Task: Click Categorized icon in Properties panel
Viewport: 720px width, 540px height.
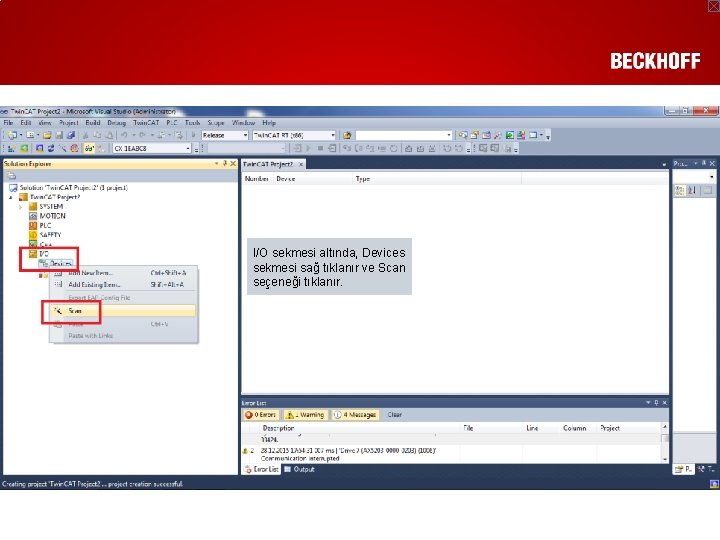Action: pos(680,190)
